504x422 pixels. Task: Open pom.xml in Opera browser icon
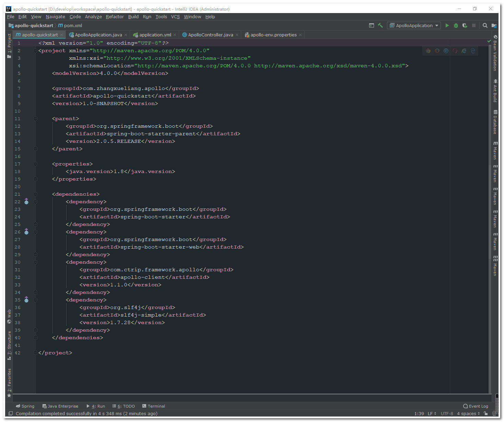coord(455,51)
